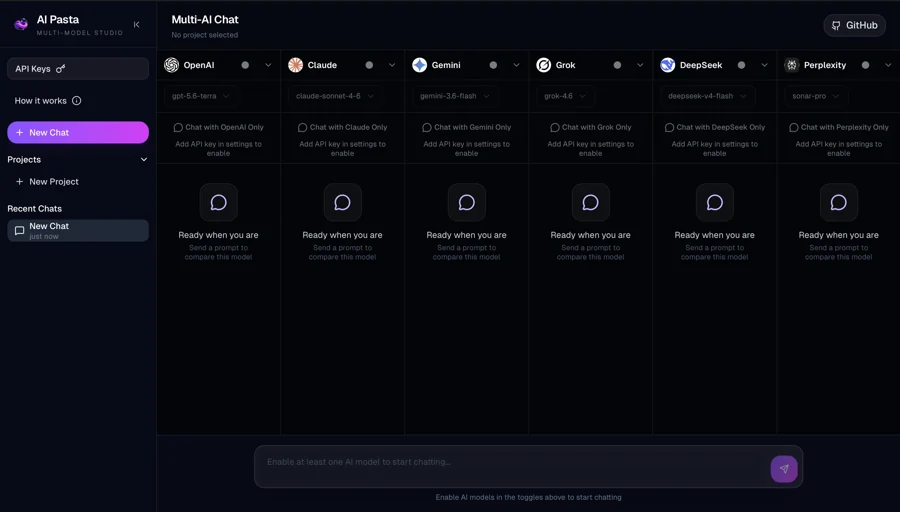Click the send message paper-plane button

point(784,469)
